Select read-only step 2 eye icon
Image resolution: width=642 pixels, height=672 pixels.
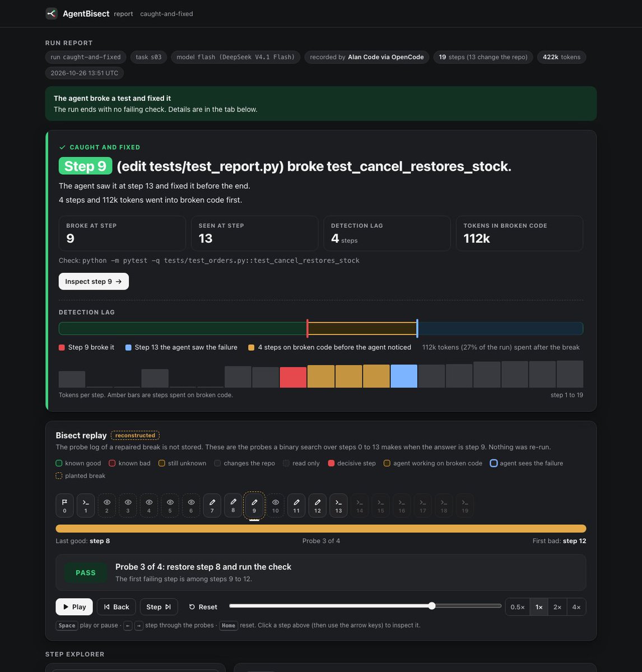tap(107, 505)
